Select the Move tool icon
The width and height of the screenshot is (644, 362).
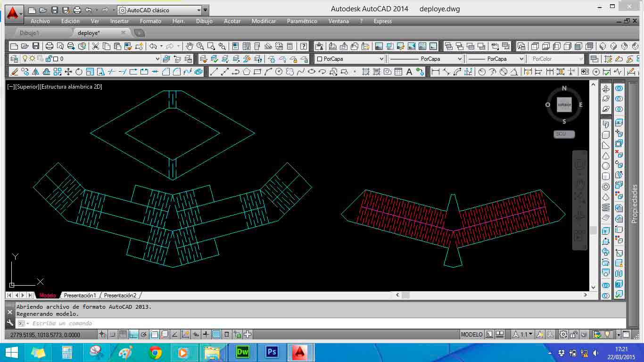tap(68, 72)
